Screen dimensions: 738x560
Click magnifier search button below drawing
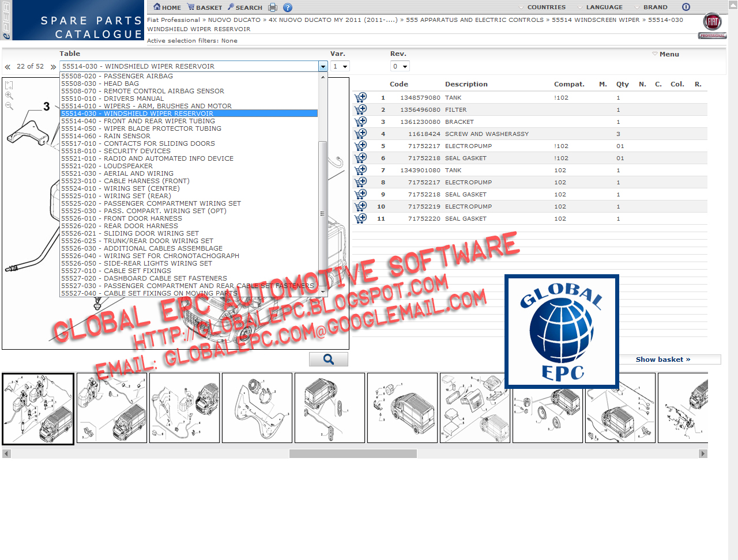point(329,360)
